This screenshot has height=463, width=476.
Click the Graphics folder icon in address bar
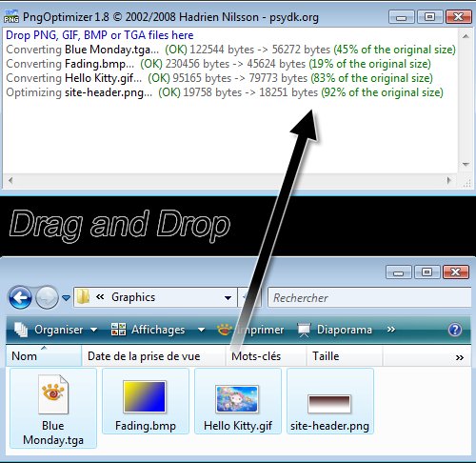coord(83,297)
